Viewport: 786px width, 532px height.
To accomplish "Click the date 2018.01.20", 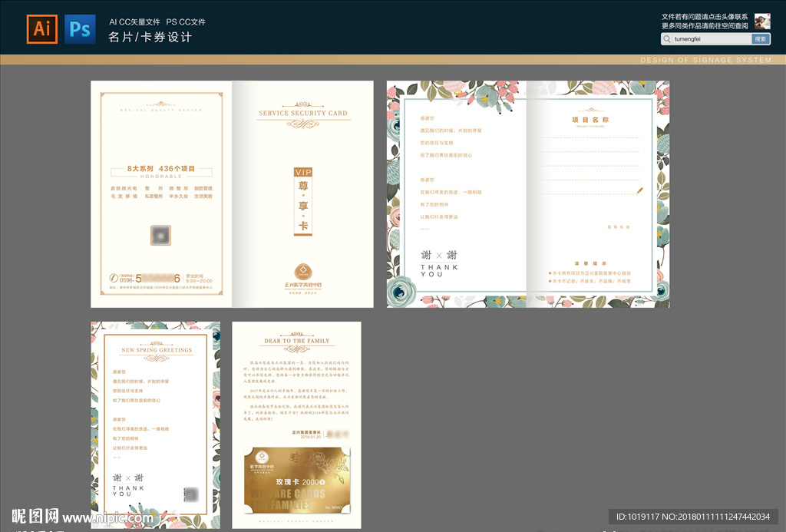I will (310, 437).
